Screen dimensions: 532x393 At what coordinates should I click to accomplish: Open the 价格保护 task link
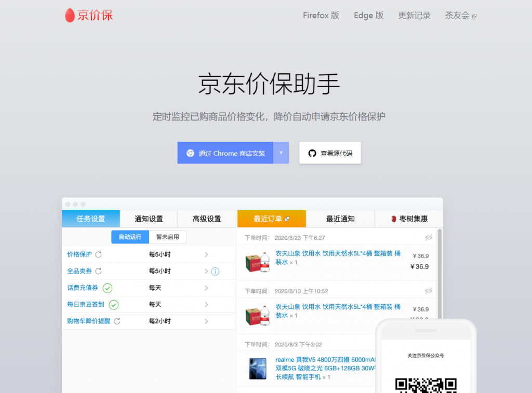(x=79, y=254)
